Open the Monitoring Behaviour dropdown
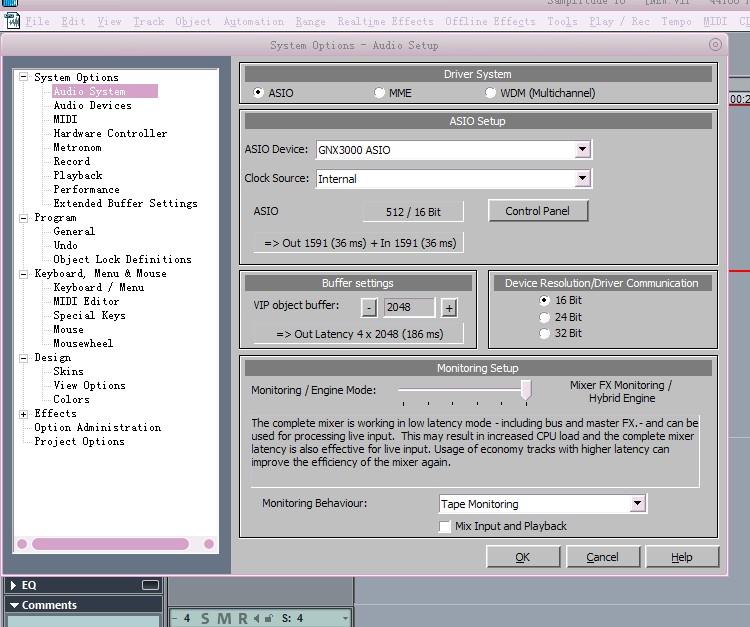750x627 pixels. tap(637, 504)
